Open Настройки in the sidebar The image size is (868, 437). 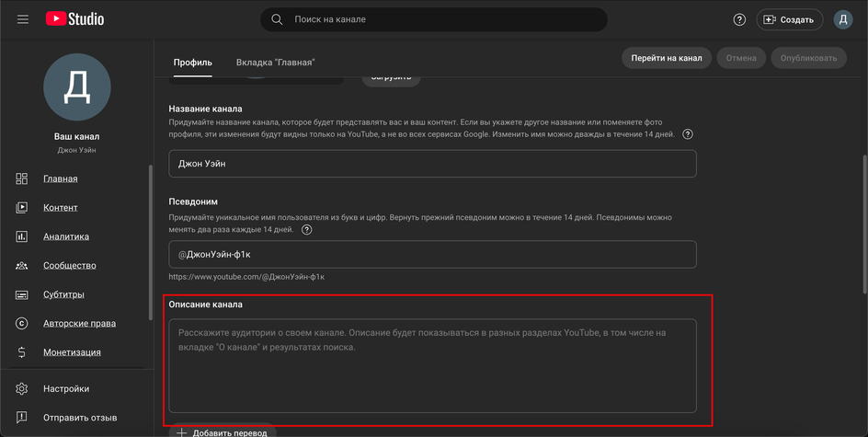pyautogui.click(x=66, y=389)
